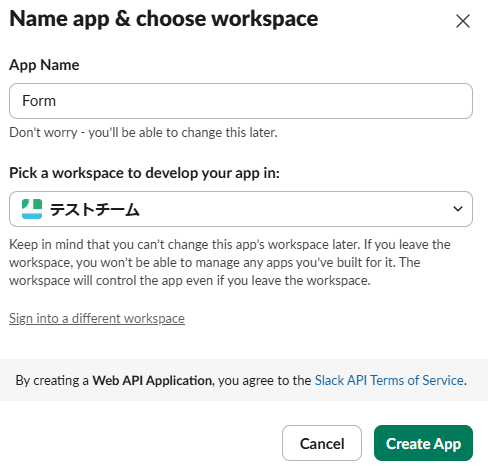The width and height of the screenshot is (488, 468).
Task: Click the Create App button
Action: pos(423,443)
